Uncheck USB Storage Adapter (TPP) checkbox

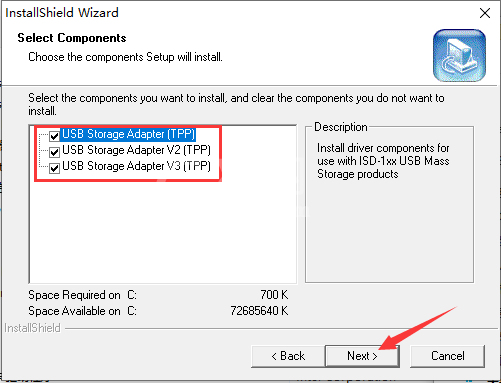[x=54, y=136]
